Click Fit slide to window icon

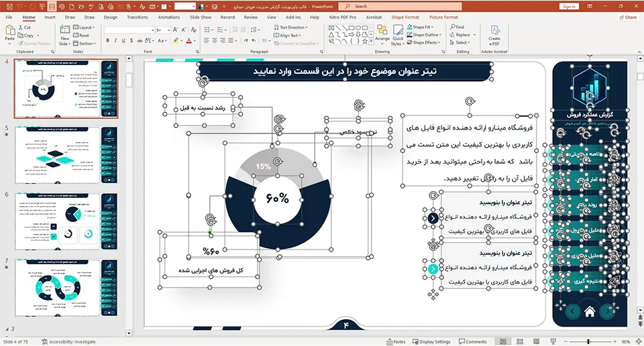(639, 341)
